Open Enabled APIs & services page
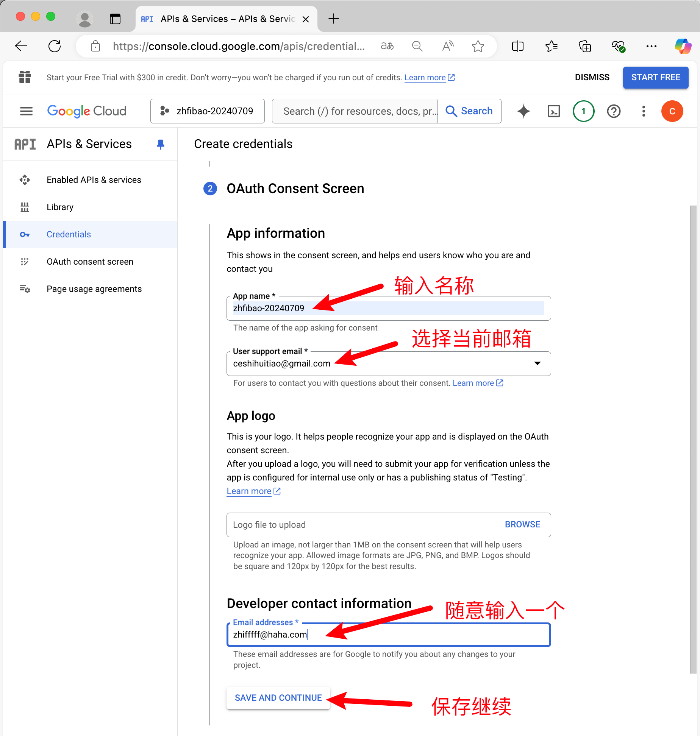 click(x=90, y=180)
